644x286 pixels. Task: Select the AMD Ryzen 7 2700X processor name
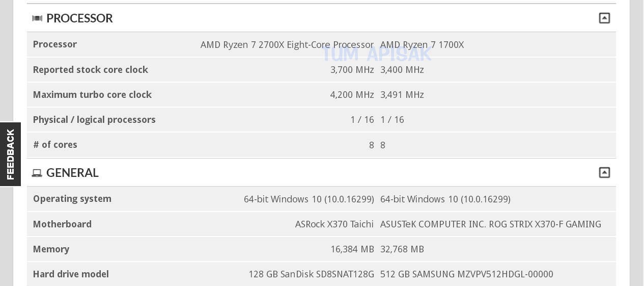tap(287, 45)
